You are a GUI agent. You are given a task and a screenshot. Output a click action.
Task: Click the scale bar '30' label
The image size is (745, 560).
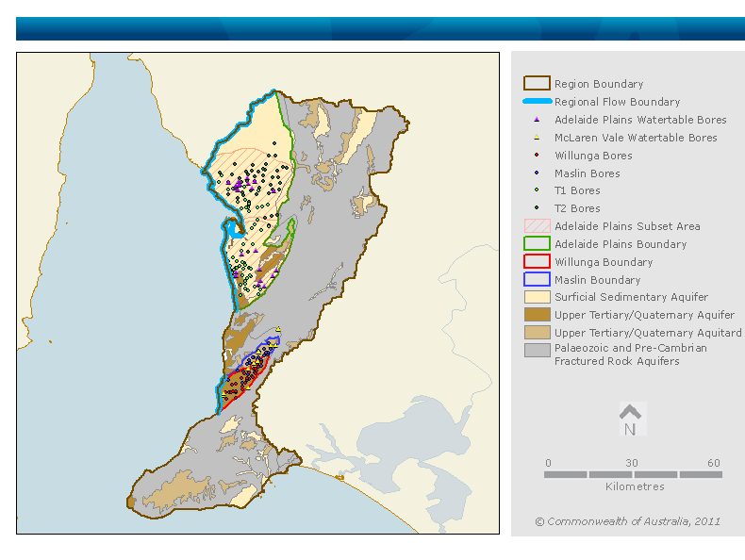click(632, 463)
